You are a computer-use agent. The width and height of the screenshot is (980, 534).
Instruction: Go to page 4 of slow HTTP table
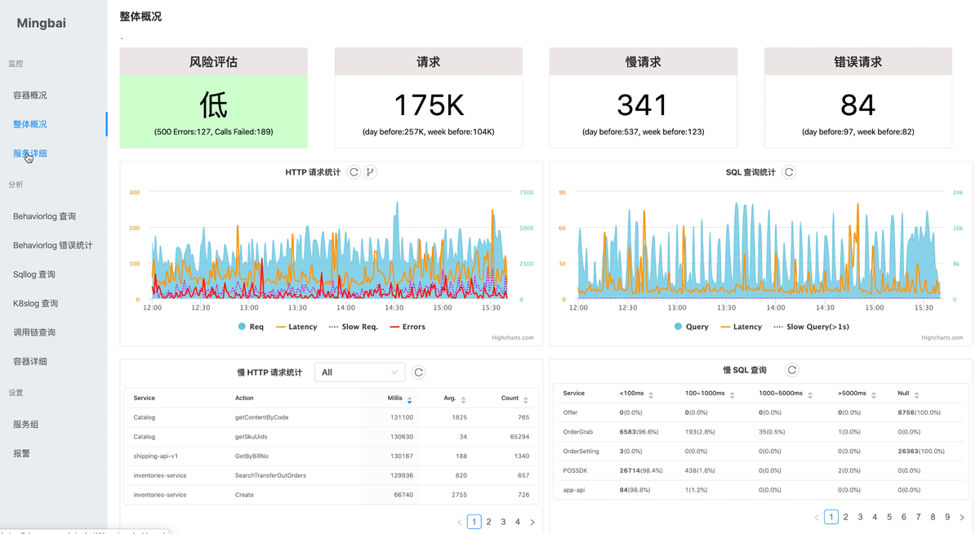coord(518,522)
